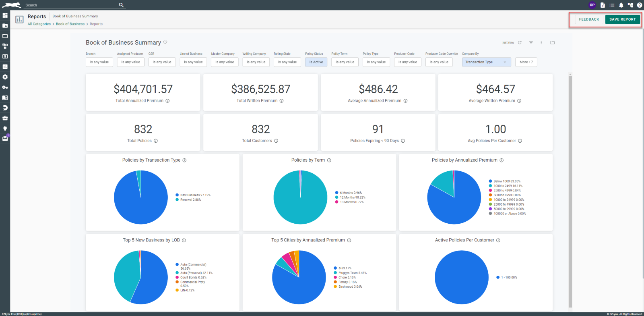The image size is (644, 316).
Task: Toggle Pluggys Town 5.46% legend entry
Action: click(x=350, y=273)
